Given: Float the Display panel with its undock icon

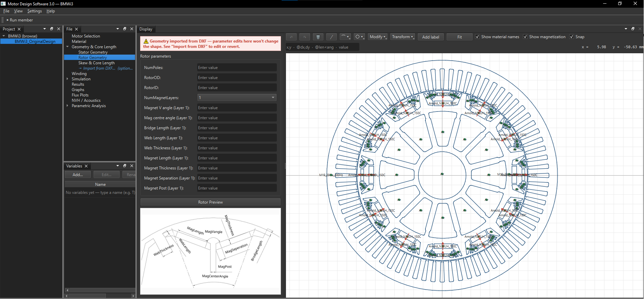Looking at the screenshot, I should pos(633,29).
